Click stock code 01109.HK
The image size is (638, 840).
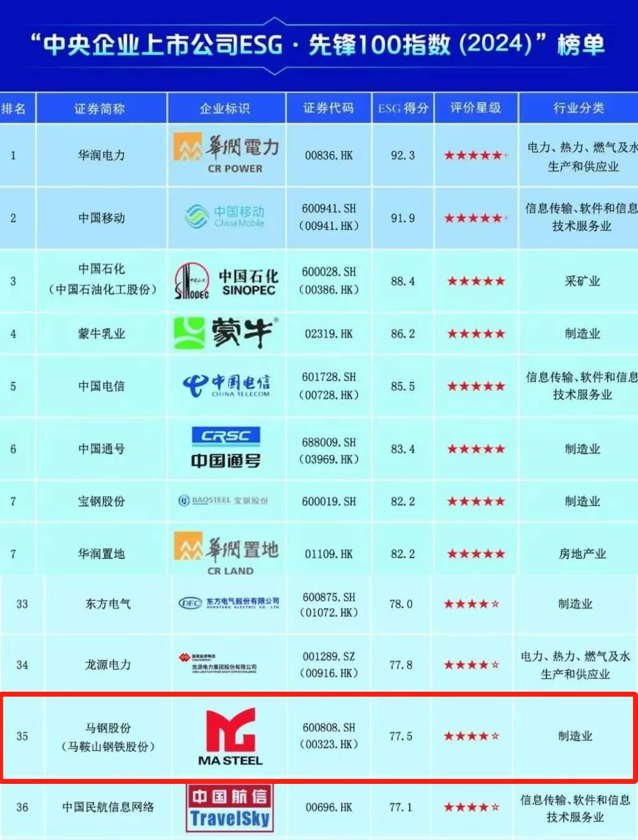click(329, 554)
